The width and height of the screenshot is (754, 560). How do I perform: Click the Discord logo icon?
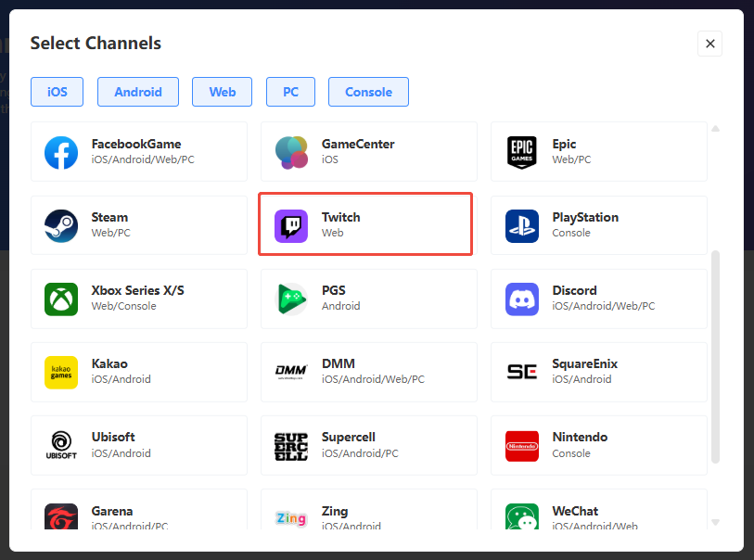tap(522, 299)
